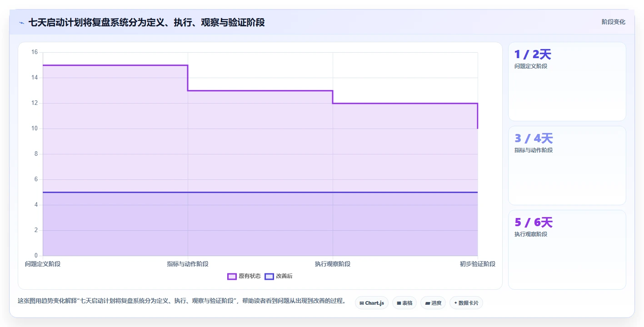
Task: Click the x-axis label 问题定义阶段
Action: coord(43,264)
